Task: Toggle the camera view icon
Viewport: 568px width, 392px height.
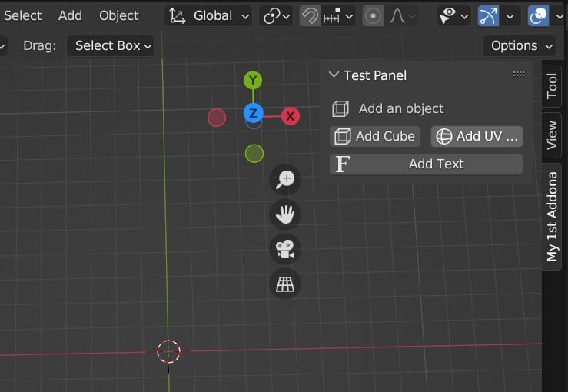Action: click(286, 249)
